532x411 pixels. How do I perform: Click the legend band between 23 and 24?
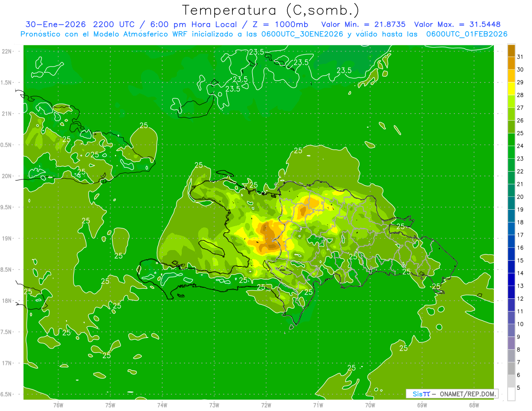coord(512,152)
